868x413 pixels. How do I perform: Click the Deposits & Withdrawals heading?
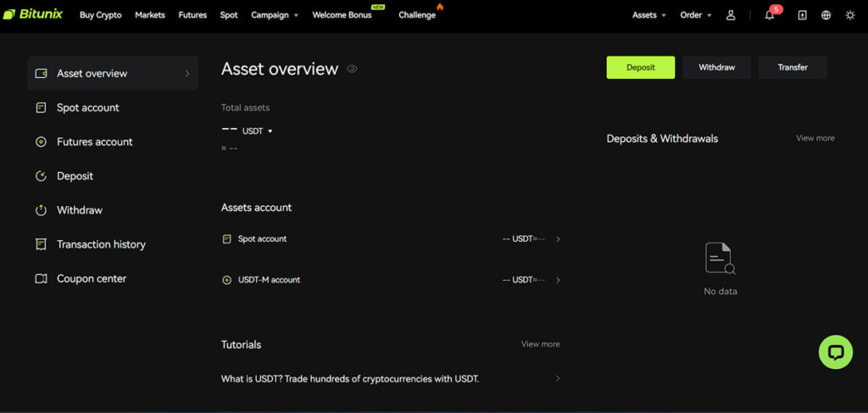pos(662,138)
